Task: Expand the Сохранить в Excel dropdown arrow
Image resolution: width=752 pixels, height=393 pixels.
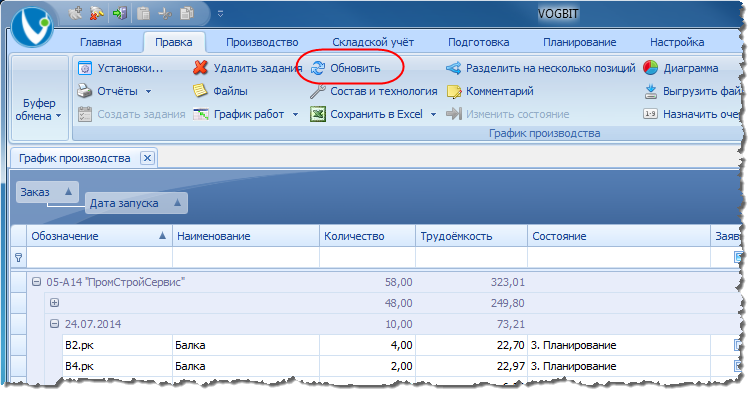Action: (x=434, y=114)
